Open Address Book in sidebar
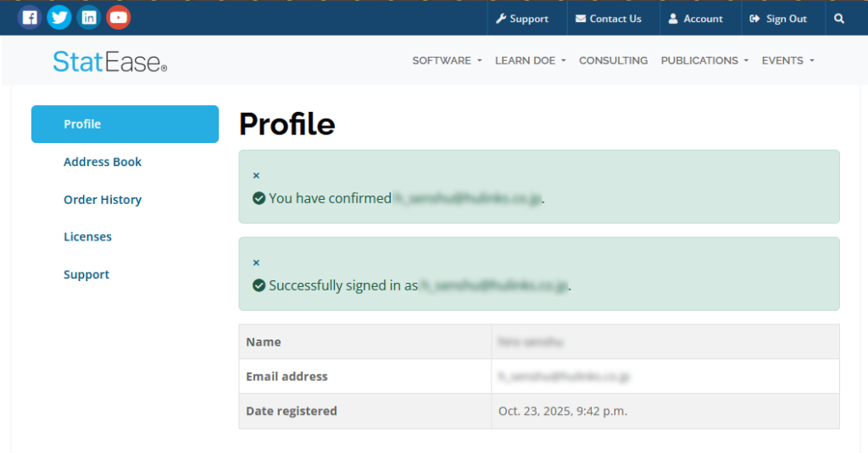Screen dimensions: 868x453 click(103, 162)
